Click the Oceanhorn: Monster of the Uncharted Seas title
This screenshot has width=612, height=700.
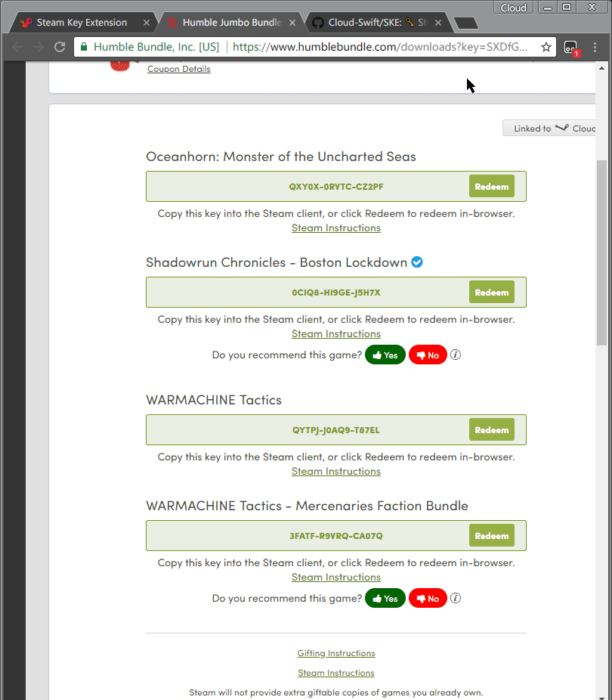(281, 156)
